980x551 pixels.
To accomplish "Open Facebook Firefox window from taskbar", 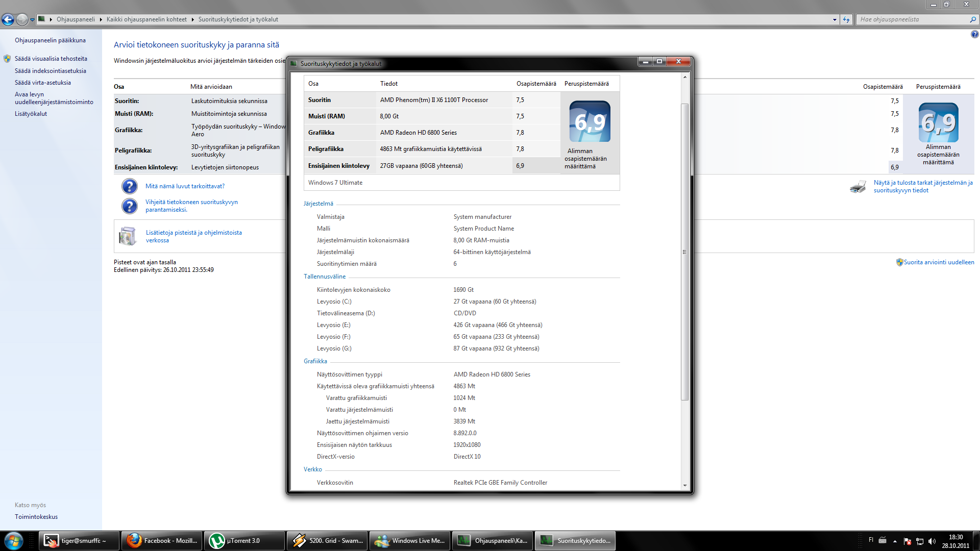I will 162,541.
